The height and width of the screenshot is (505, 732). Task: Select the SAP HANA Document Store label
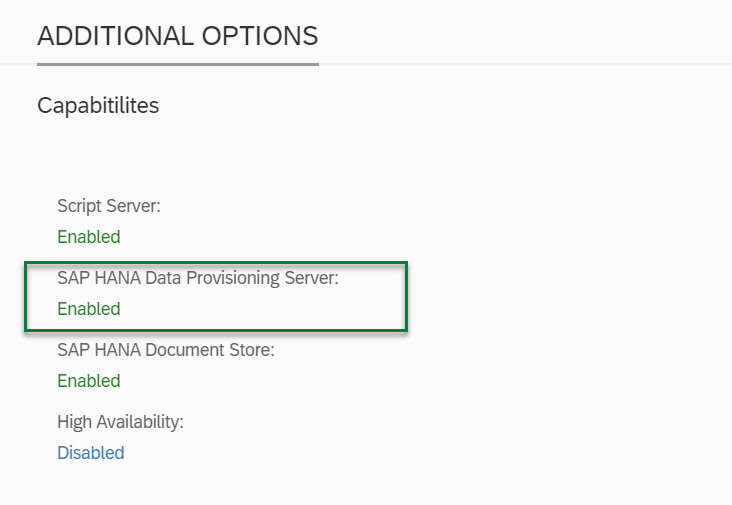166,350
